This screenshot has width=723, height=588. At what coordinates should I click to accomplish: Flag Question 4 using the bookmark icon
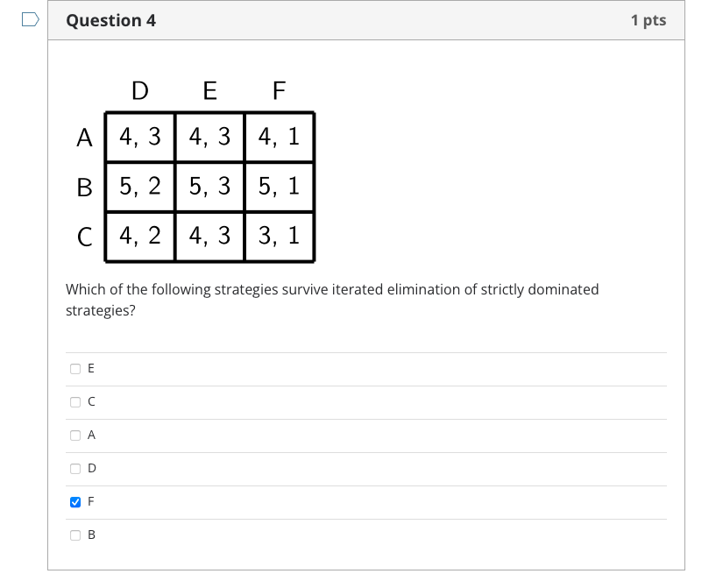pos(27,19)
